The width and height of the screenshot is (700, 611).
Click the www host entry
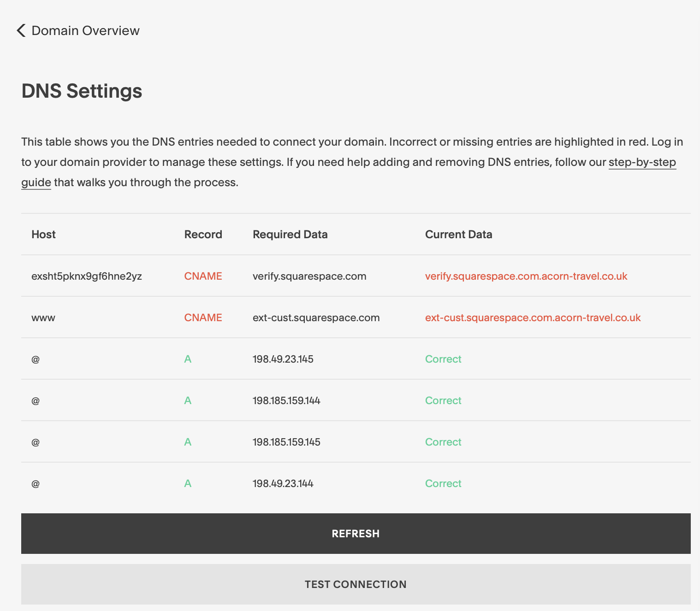43,317
